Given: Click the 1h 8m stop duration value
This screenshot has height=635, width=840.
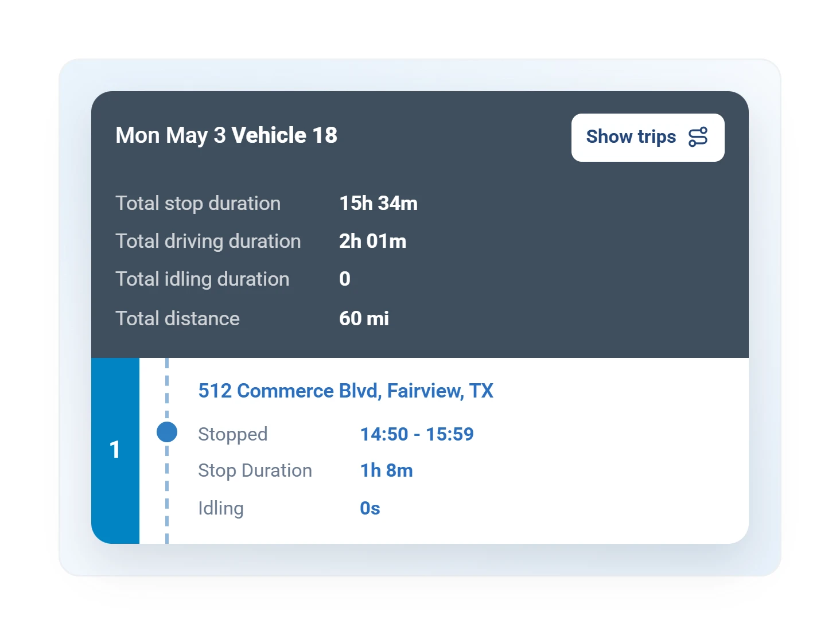Looking at the screenshot, I should point(386,470).
